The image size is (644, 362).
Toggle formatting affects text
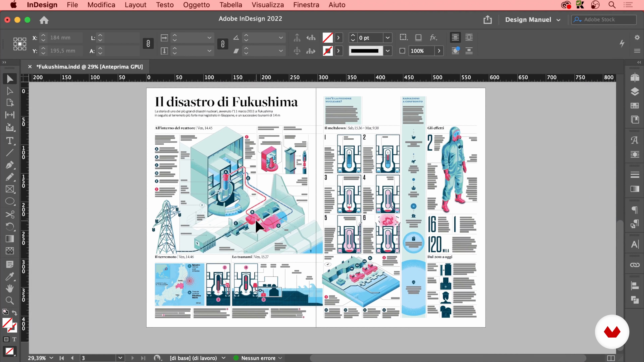tap(14, 339)
